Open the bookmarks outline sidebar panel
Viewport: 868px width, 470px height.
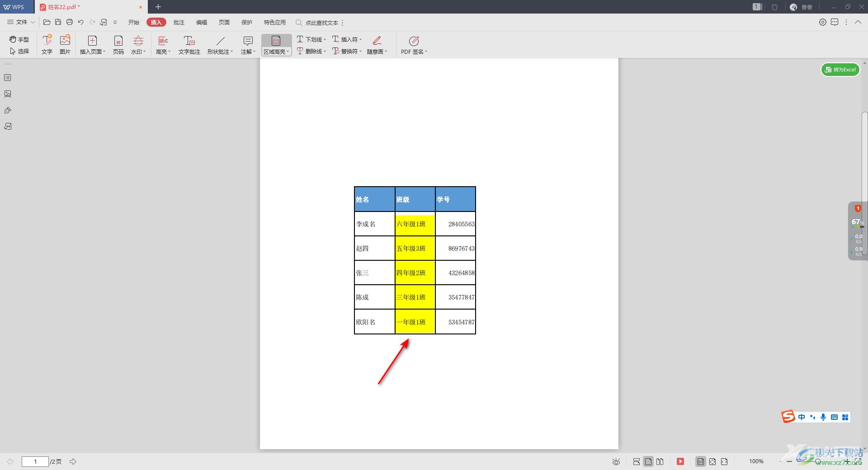click(x=8, y=78)
